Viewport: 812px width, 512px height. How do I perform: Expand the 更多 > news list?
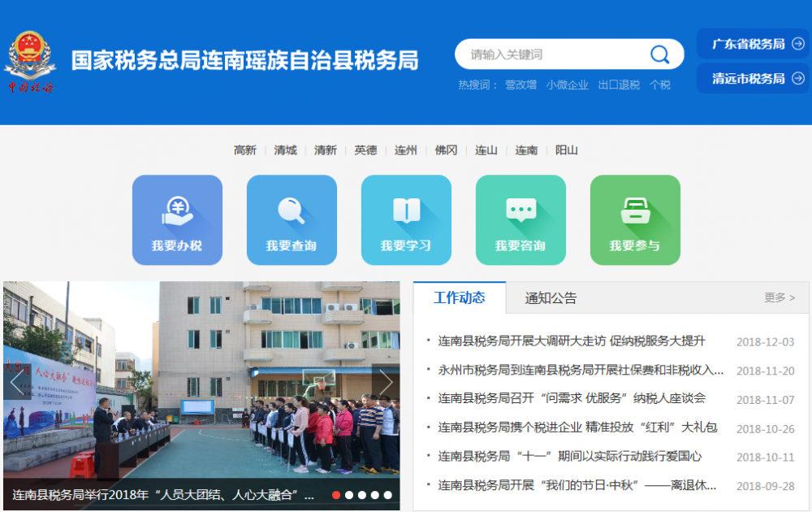[780, 297]
